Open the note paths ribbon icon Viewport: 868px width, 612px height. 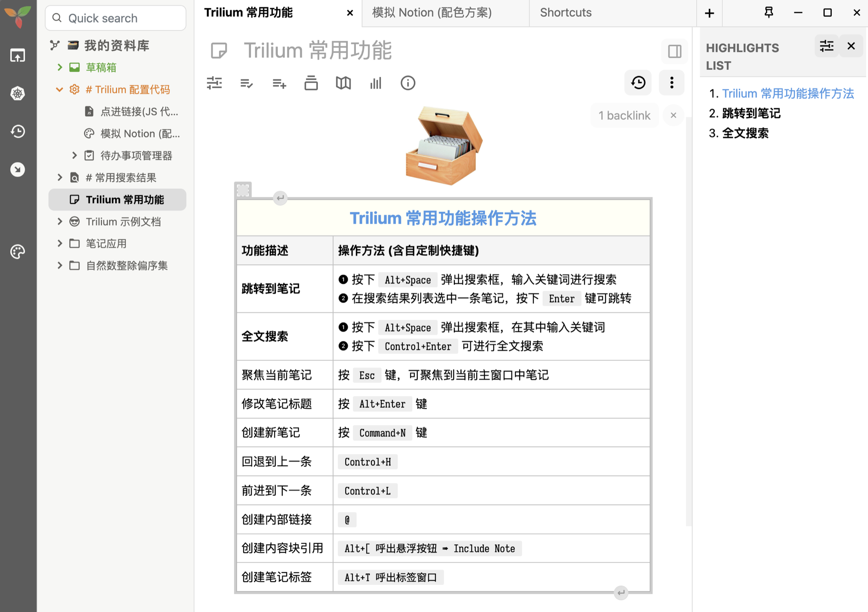click(311, 83)
